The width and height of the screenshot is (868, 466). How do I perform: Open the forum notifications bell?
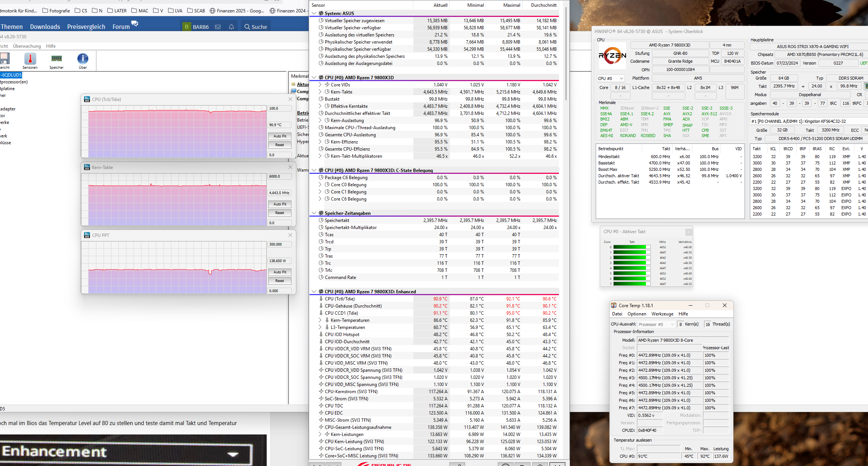click(231, 27)
